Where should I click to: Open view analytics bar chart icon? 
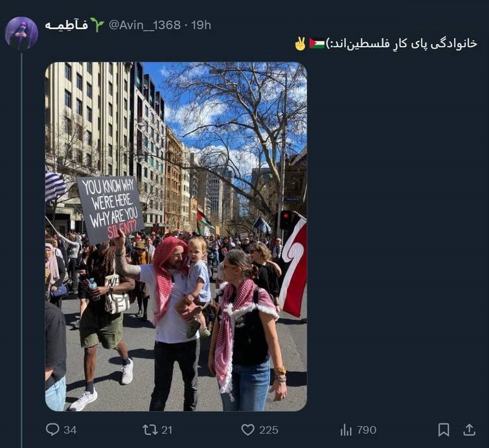click(x=346, y=431)
